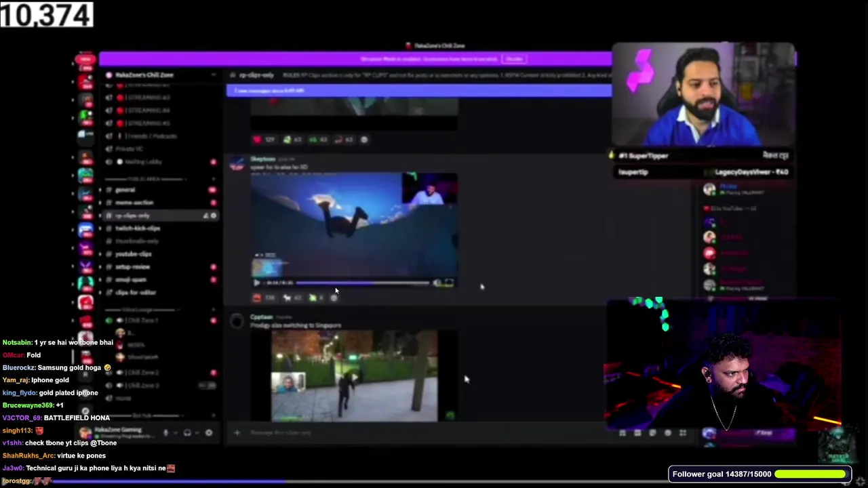This screenshot has width=868, height=488.
Task: Click Skeptooo's user avatar
Action: (237, 165)
